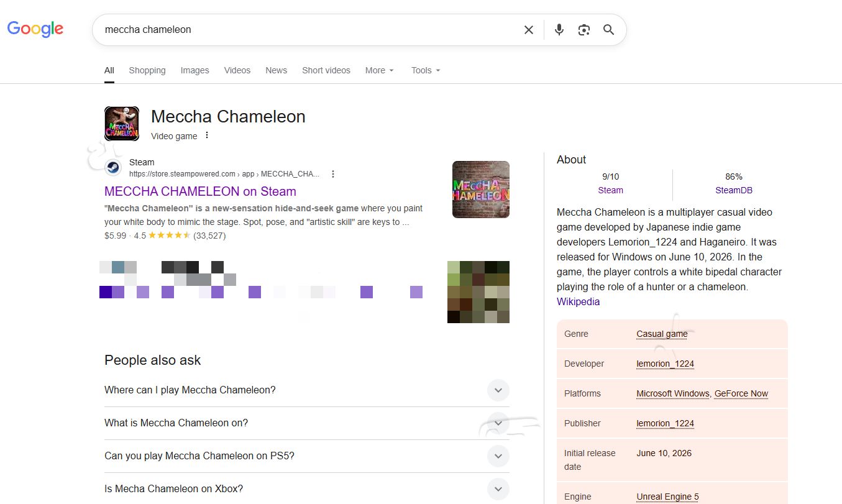Image resolution: width=842 pixels, height=504 pixels.
Task: Open search by image camera icon
Action: click(584, 30)
